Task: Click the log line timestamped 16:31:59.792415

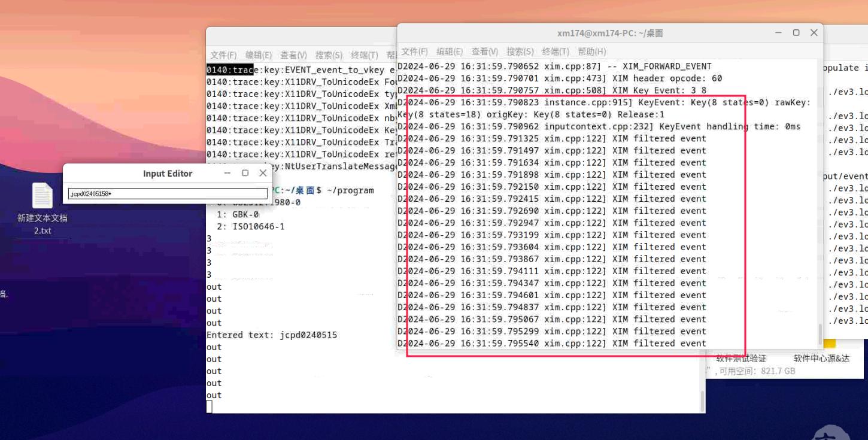Action: coord(552,199)
